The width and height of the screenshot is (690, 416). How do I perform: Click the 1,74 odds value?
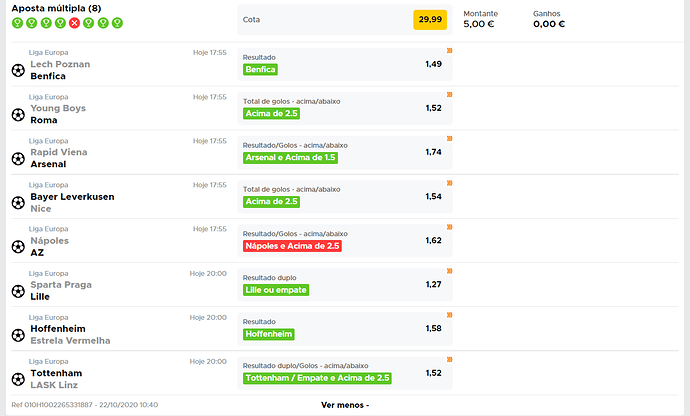[433, 152]
